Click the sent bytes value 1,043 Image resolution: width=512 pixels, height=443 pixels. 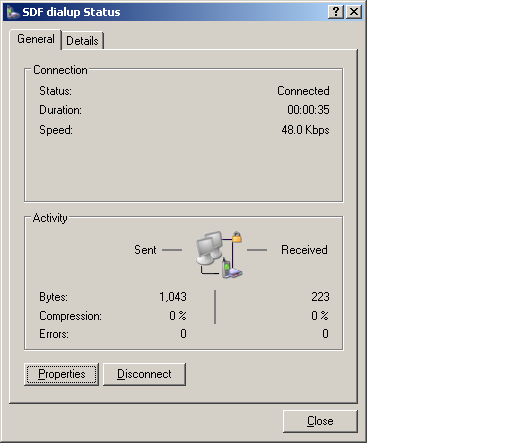[x=173, y=297]
